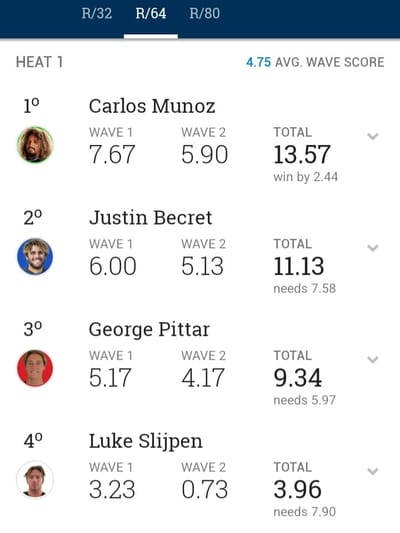The height and width of the screenshot is (533, 400).
Task: Open Luke Slijpen's profile avatar
Action: (x=35, y=480)
